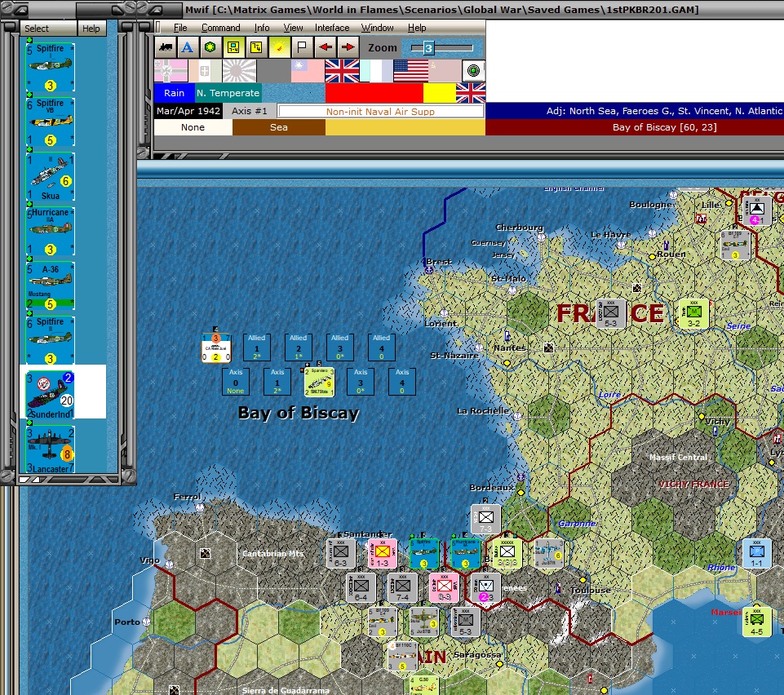Select the Skua aircraft thumbnail
The height and width of the screenshot is (695, 784).
coord(50,176)
